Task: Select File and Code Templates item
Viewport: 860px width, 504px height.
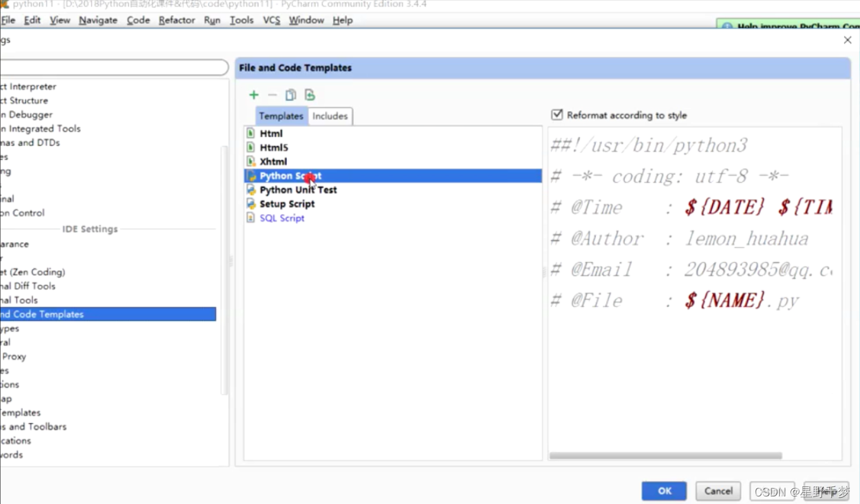Action: point(107,314)
